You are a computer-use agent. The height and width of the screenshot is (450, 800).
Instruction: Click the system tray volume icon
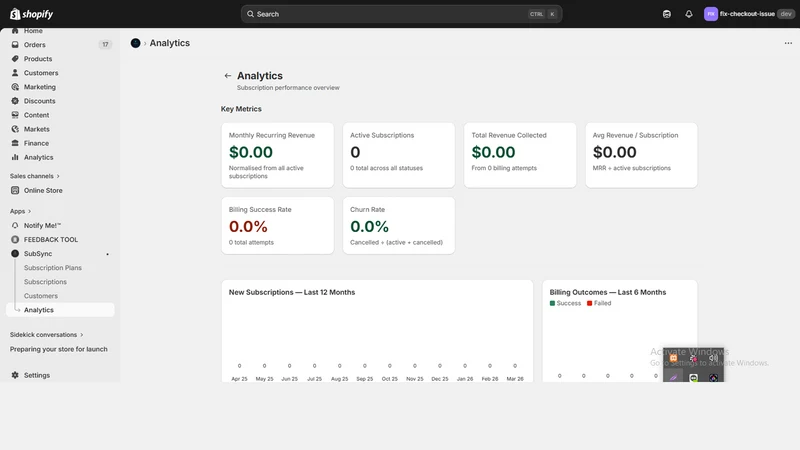(x=713, y=358)
